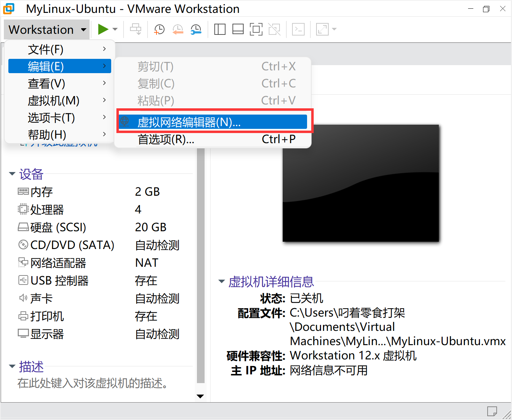This screenshot has height=420, width=512.
Task: Revert the VM to the previous snapshot
Action: [178, 29]
